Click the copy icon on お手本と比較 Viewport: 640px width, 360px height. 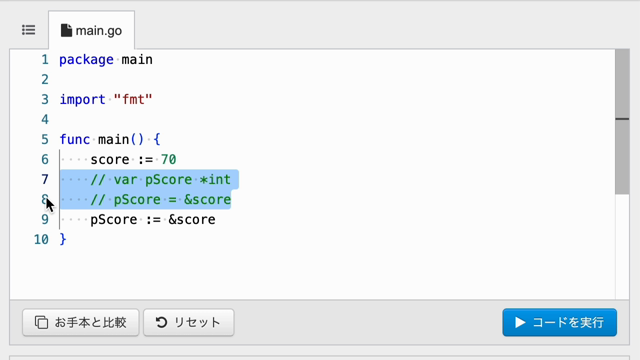point(41,322)
